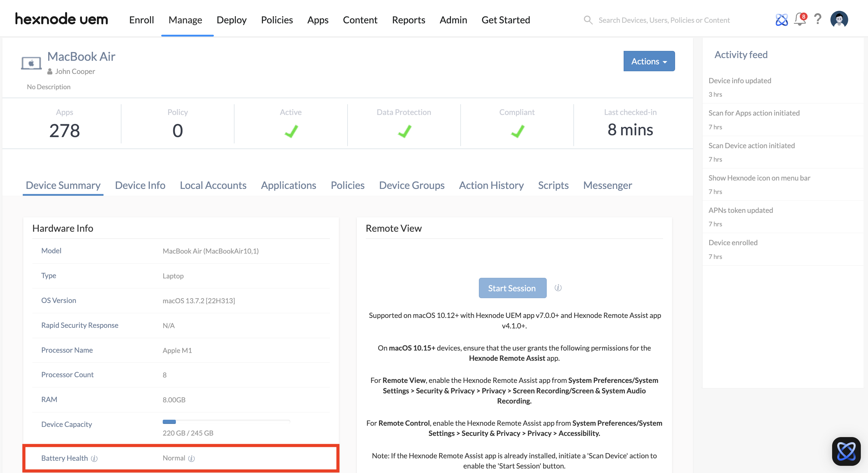
Task: Open the Apps menu in top navigation
Action: (x=318, y=20)
